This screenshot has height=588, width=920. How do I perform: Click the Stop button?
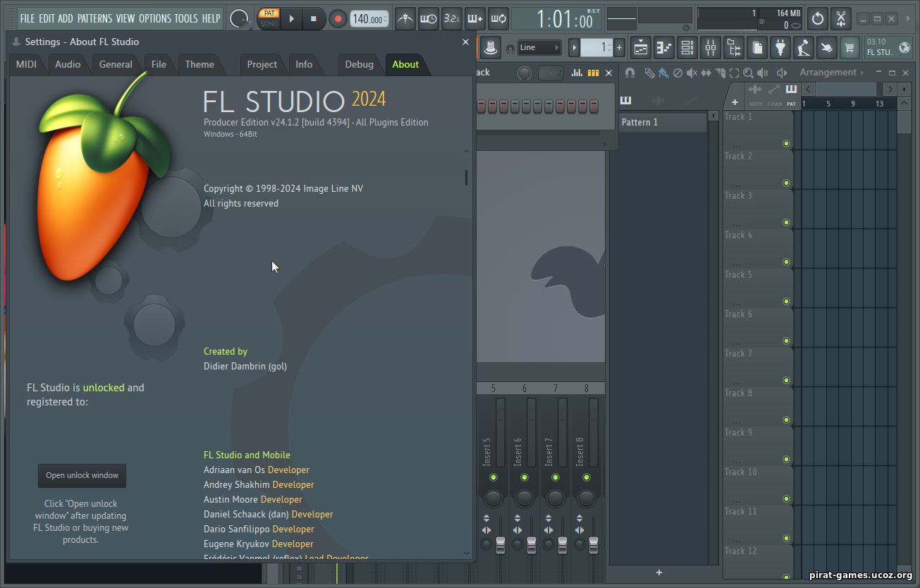point(314,19)
